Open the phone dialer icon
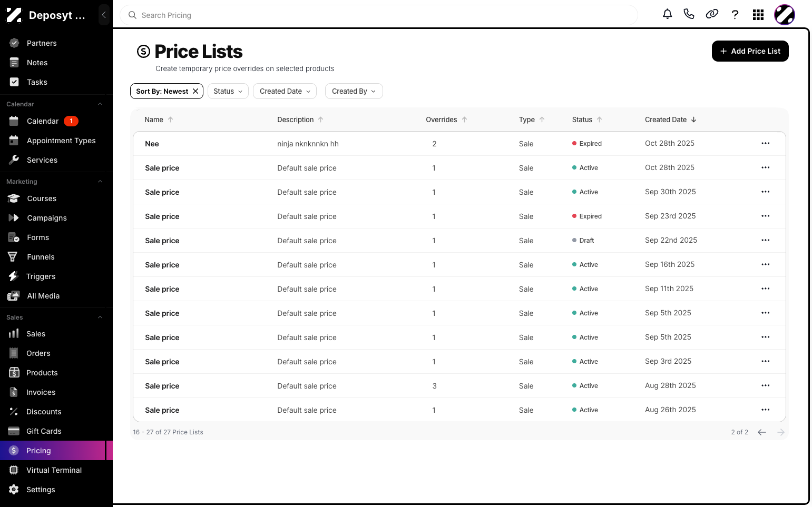The image size is (812, 507). (x=689, y=14)
